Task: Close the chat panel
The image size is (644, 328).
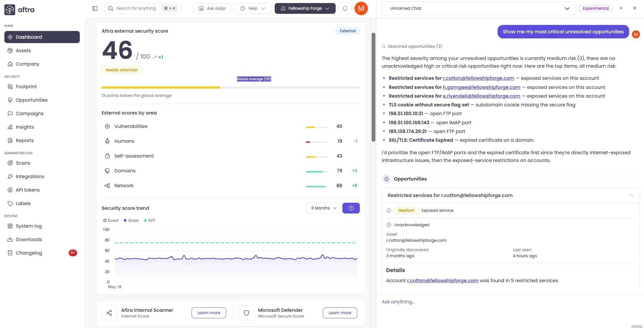Action: pyautogui.click(x=635, y=8)
